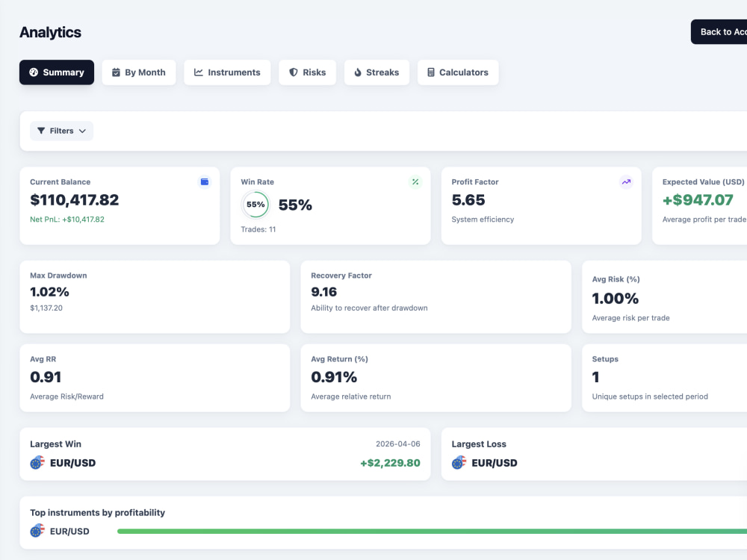This screenshot has height=560, width=747.
Task: Click the shield icon on Risks tab
Action: coord(294,72)
